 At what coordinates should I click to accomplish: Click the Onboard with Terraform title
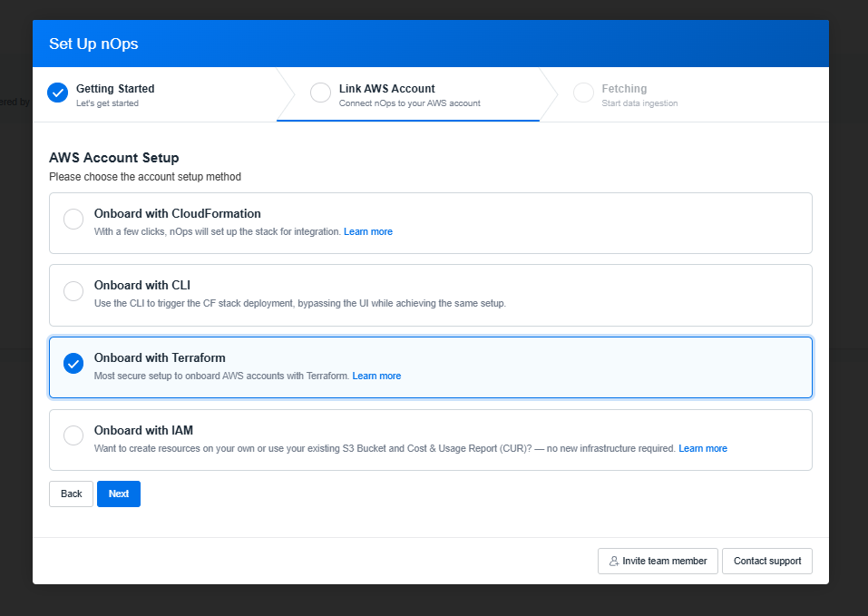(x=160, y=358)
